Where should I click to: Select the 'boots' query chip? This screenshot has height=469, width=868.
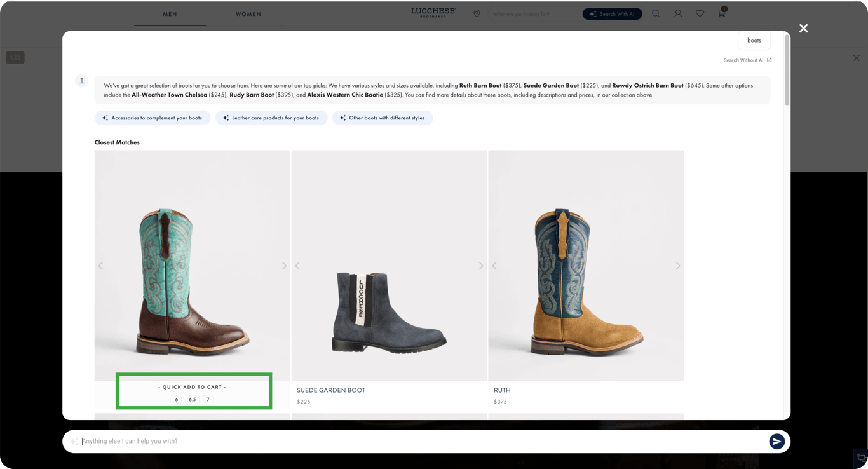754,41
